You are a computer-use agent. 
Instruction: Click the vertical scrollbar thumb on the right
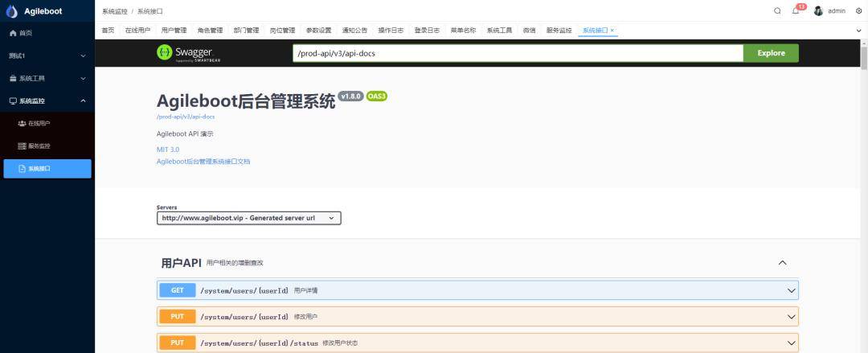pos(863,58)
